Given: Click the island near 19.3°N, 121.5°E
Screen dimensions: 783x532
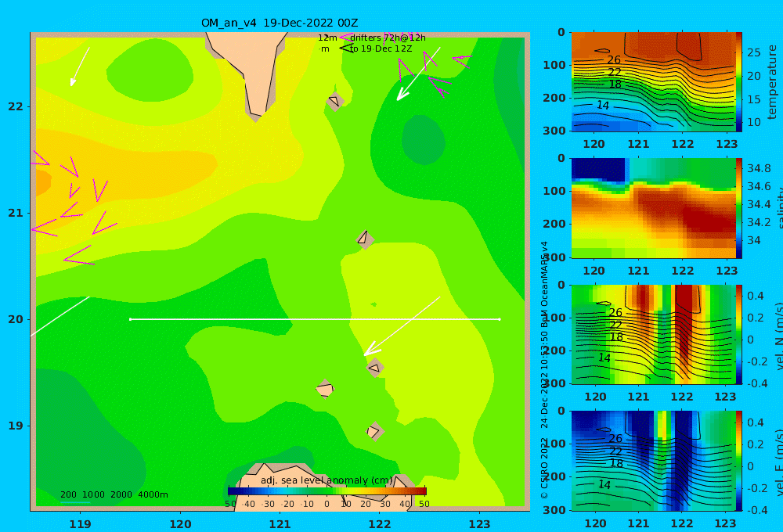Looking at the screenshot, I should point(325,389).
